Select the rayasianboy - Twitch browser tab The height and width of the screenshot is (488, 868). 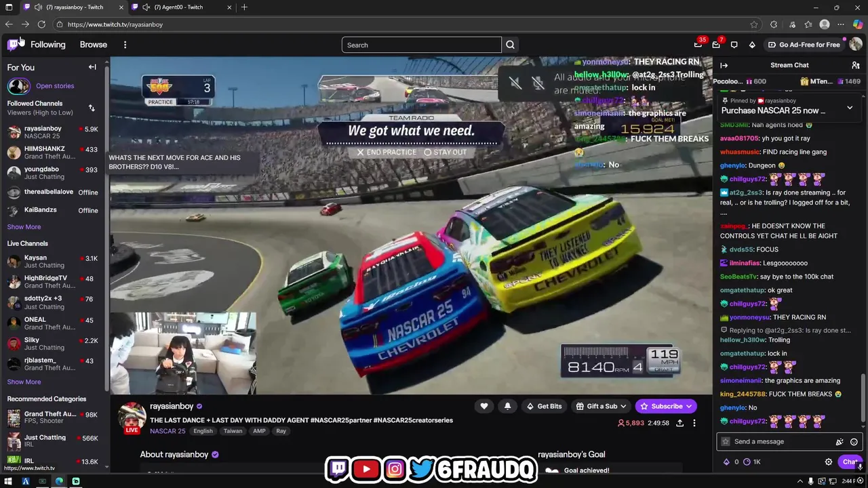point(75,7)
